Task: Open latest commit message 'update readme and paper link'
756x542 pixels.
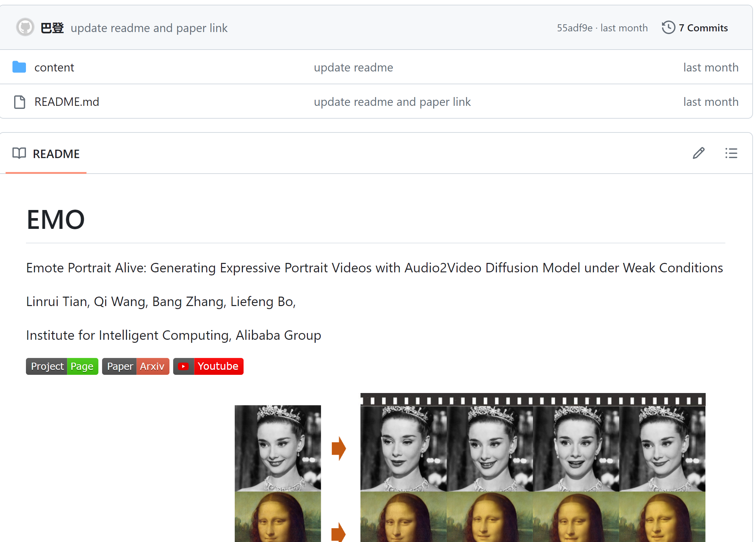Action: point(149,28)
